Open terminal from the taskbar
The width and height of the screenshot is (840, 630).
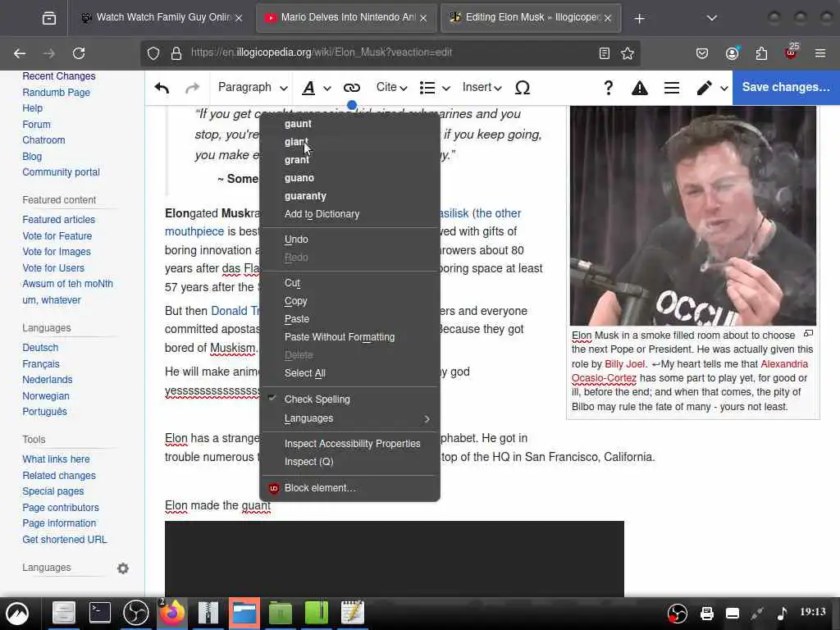(99, 613)
